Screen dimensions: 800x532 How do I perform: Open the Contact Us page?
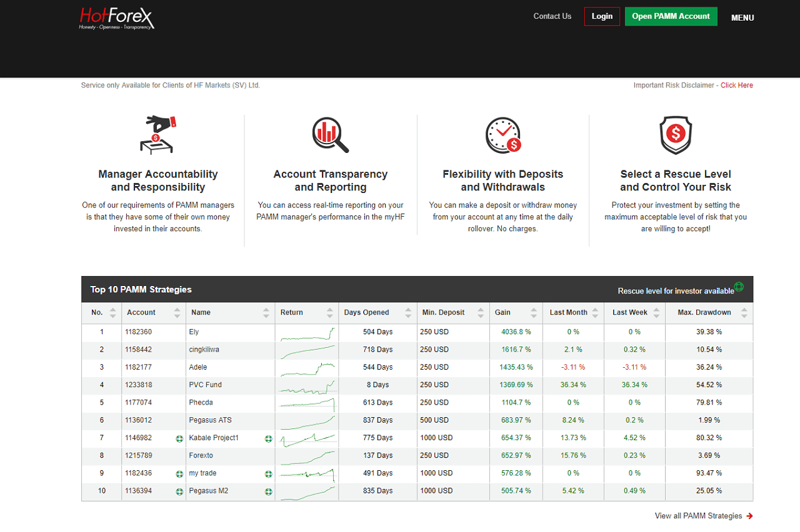pyautogui.click(x=552, y=16)
